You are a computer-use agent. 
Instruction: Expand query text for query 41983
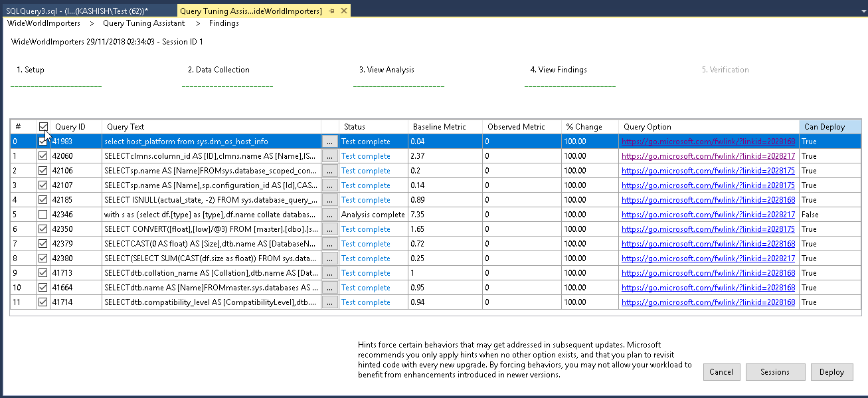pyautogui.click(x=329, y=142)
